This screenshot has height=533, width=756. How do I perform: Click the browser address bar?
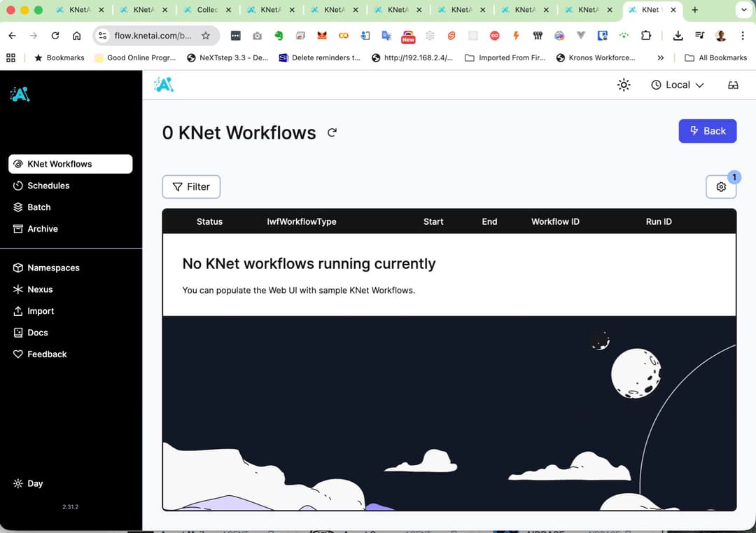coord(153,36)
